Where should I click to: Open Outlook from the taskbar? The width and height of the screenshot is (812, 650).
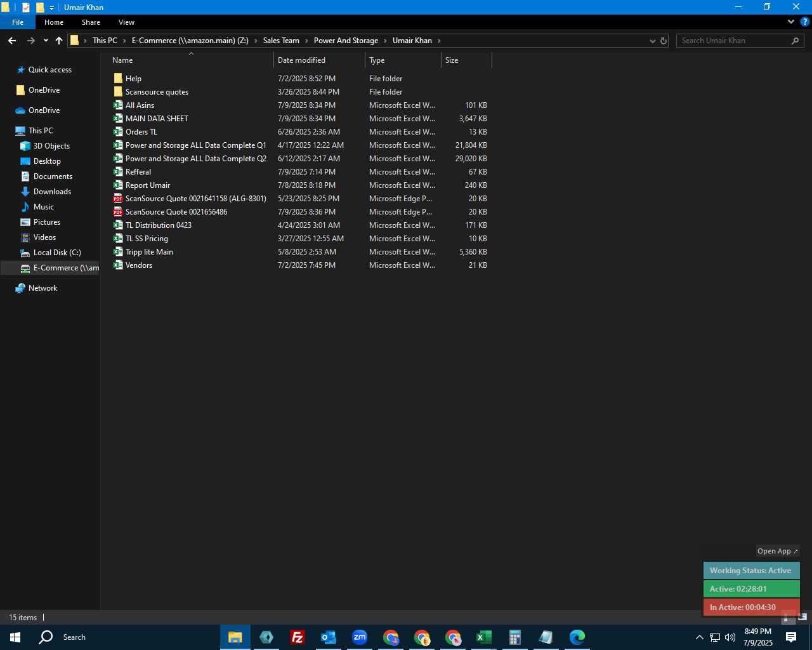pos(328,637)
